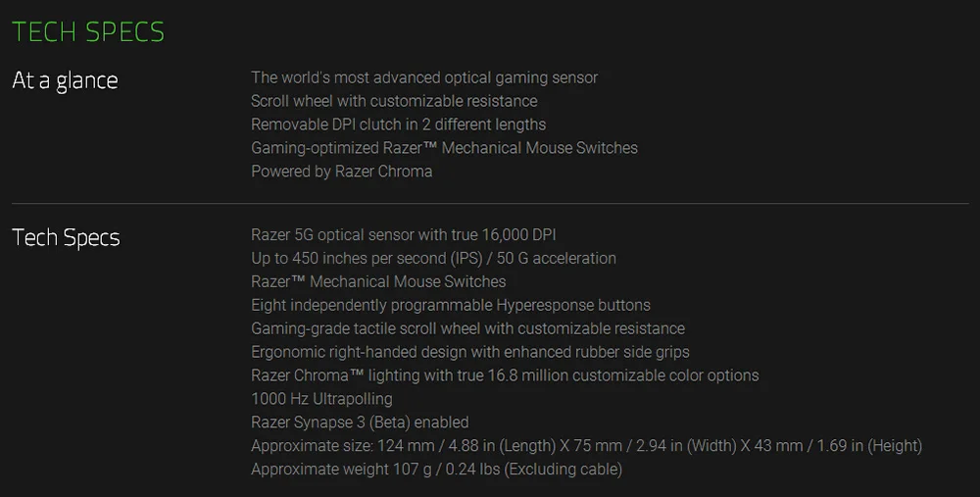Click the green TECH SPECS heading

pos(88,32)
